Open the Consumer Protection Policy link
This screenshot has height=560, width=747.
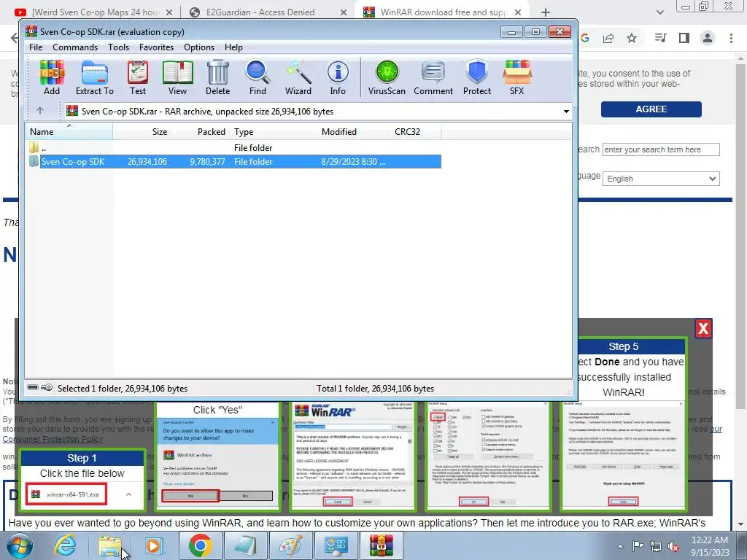coord(53,439)
